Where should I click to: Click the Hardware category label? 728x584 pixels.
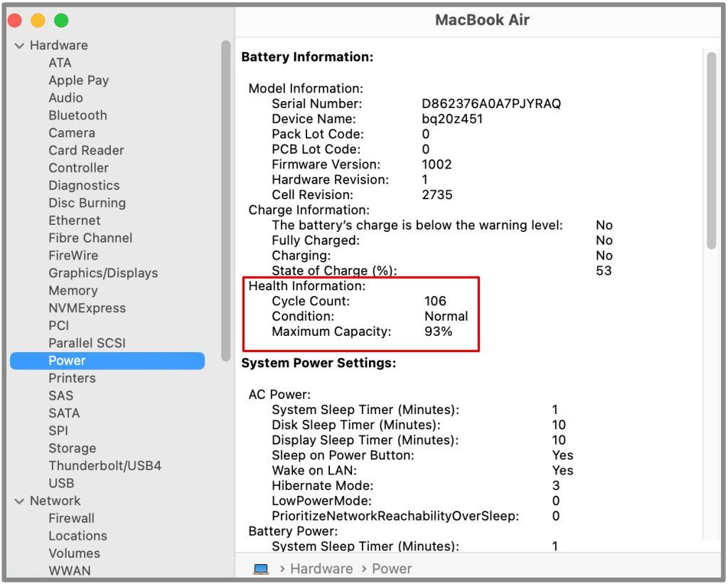click(59, 45)
